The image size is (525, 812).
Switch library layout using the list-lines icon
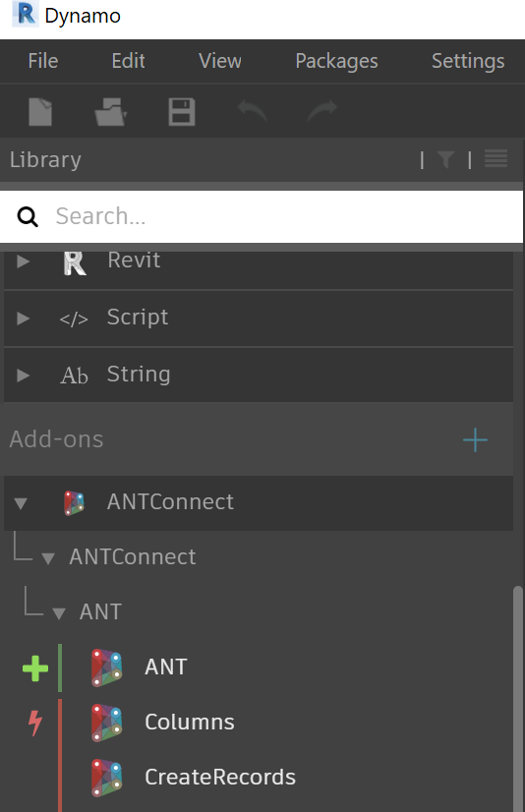pyautogui.click(x=496, y=158)
